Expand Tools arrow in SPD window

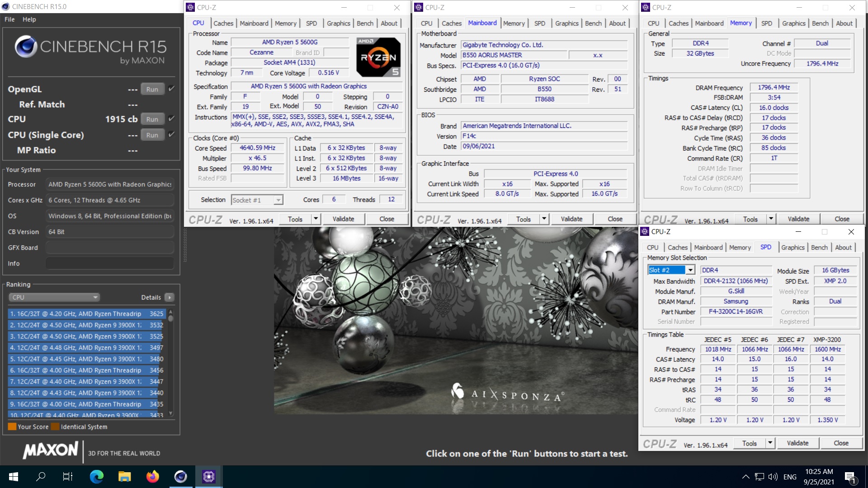[x=770, y=443]
